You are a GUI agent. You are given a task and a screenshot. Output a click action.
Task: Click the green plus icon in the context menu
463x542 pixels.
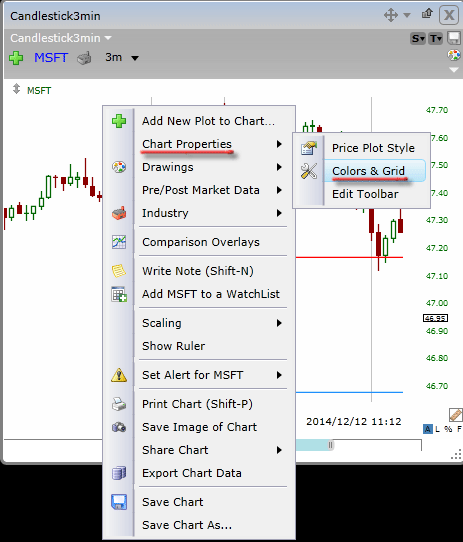pyautogui.click(x=119, y=121)
